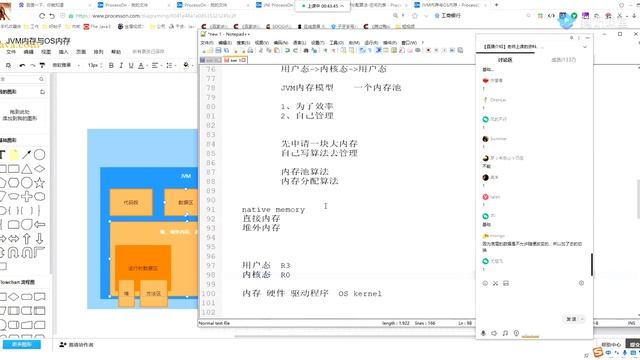Select the Circle shape
This screenshot has height=360, width=640.
(40, 155)
